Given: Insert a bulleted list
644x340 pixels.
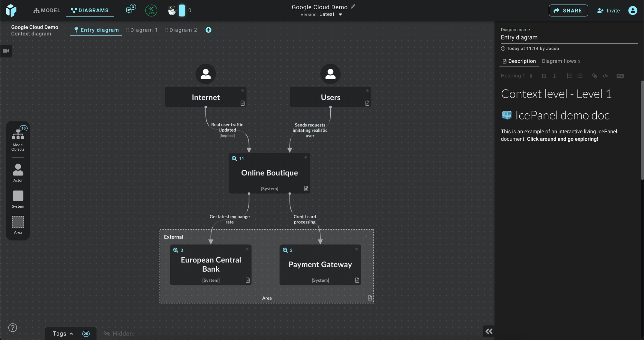Looking at the screenshot, I should click(x=580, y=76).
